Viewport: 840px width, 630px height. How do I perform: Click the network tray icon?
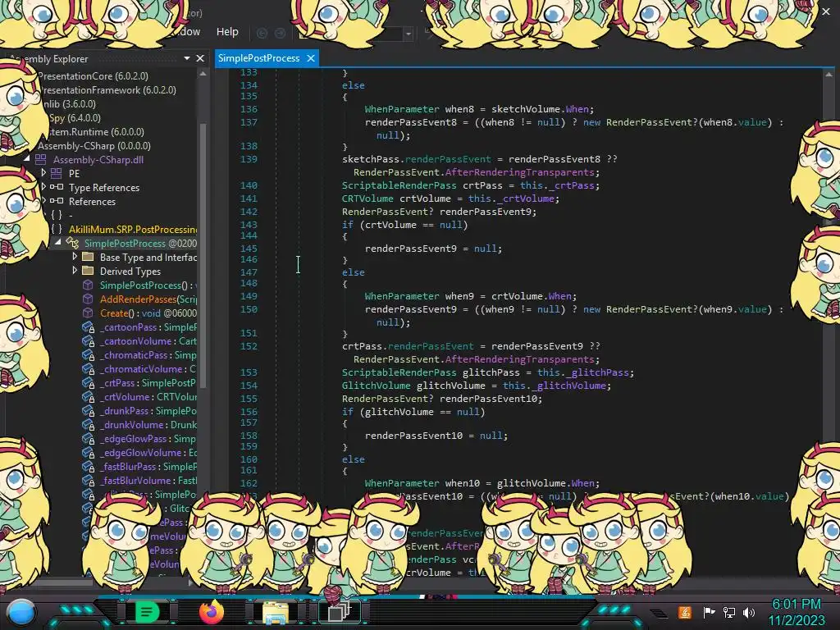[728, 612]
